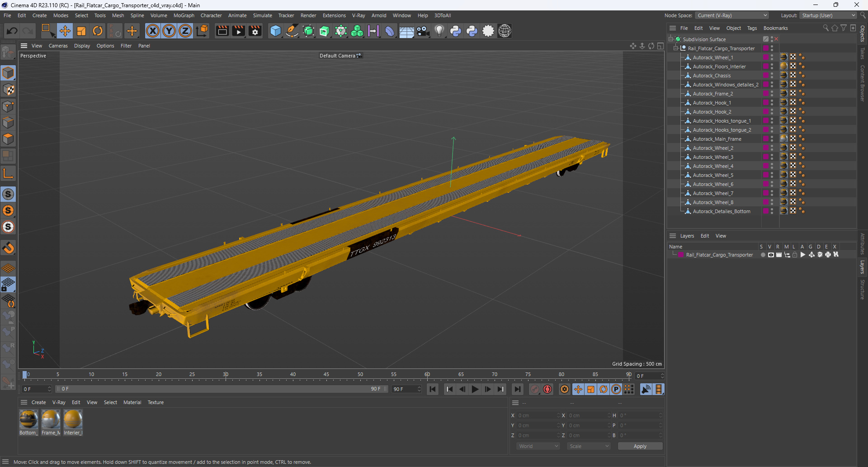Toggle Y axis lock

[169, 31]
